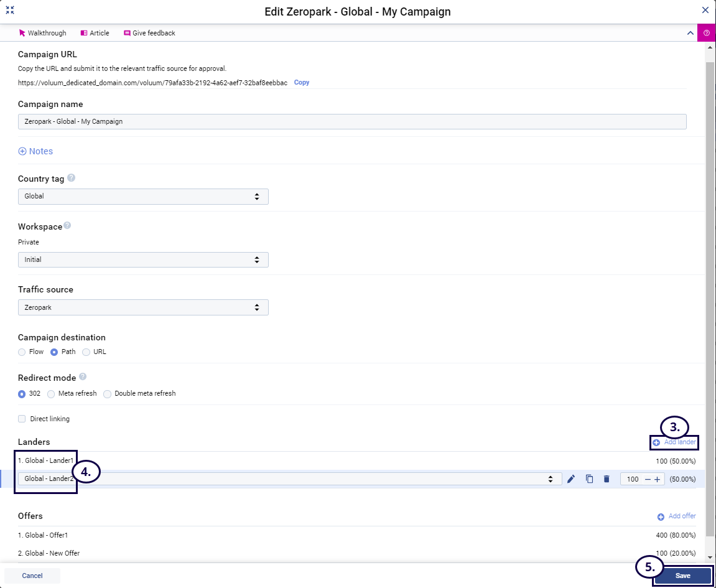
Task: Open the Country tag dropdown
Action: click(x=143, y=197)
